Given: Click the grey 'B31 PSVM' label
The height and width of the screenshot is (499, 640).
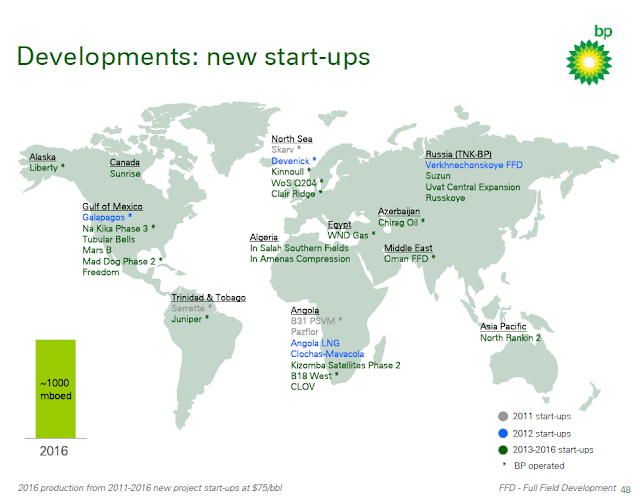Looking at the screenshot, I should point(313,321).
